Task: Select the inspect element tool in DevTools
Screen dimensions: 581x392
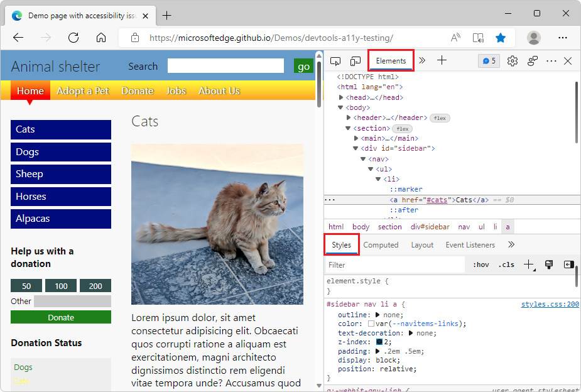Action: (x=335, y=61)
